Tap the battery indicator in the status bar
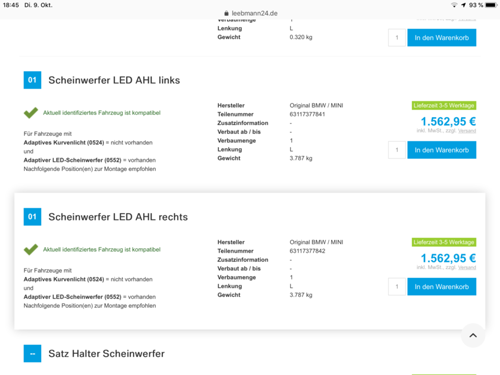This screenshot has width=500, height=375. (x=492, y=5)
